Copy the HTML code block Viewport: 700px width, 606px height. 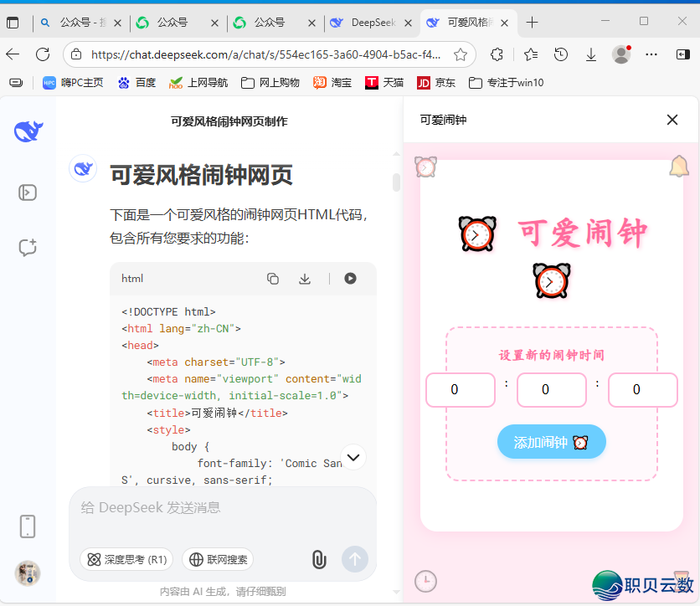(x=273, y=278)
